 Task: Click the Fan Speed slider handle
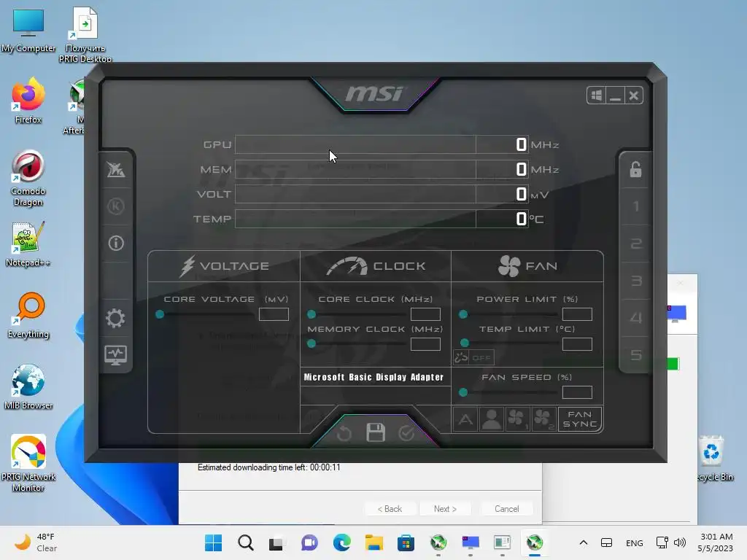coord(463,392)
